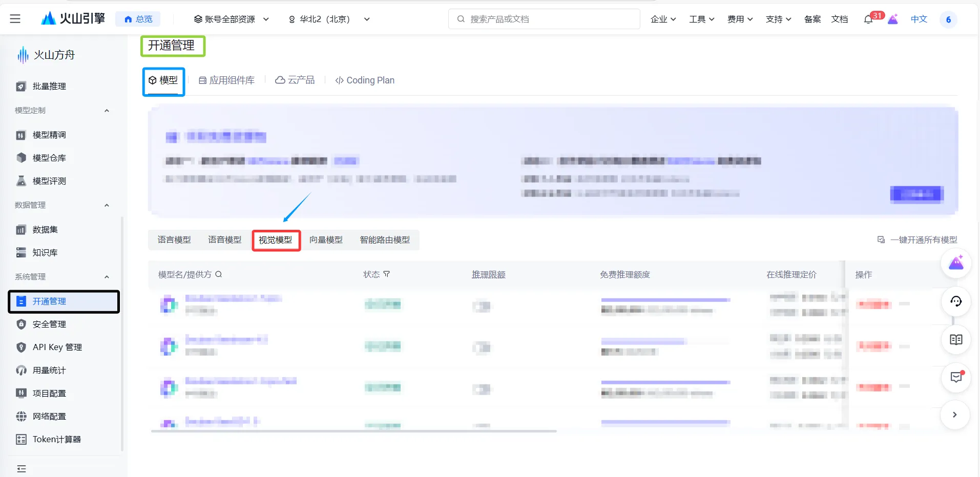The width and height of the screenshot is (980, 477).
Task: Open the 文档 menu item
Action: tap(840, 19)
